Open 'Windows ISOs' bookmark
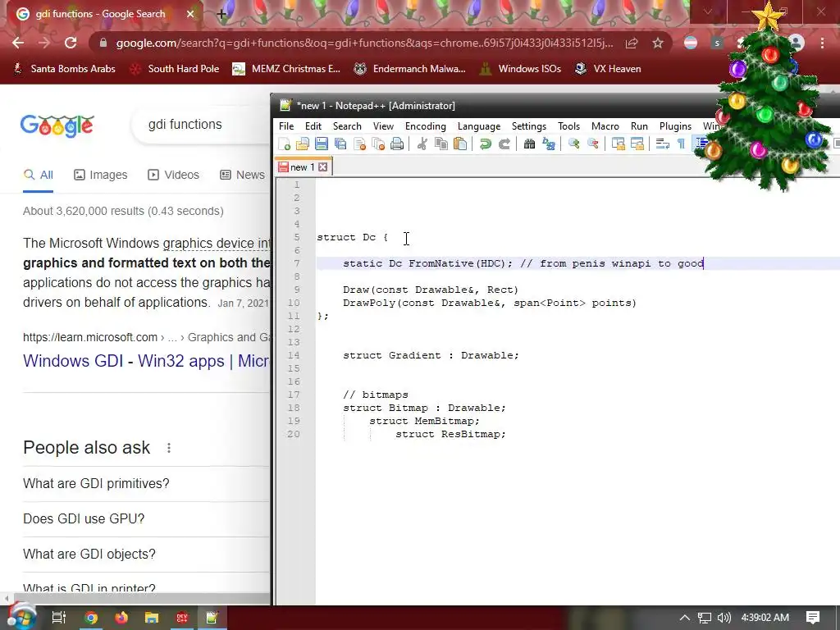 (x=520, y=69)
